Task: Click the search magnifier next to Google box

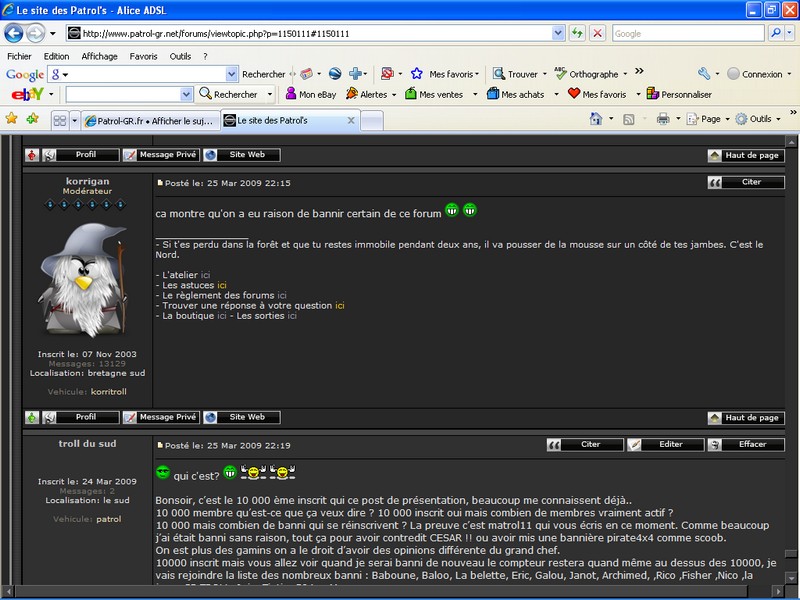Action: (776, 34)
